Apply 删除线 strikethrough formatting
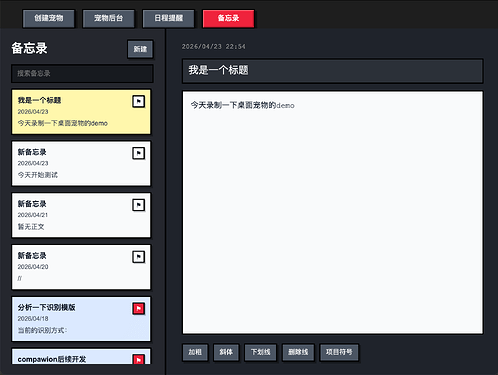Screen dimensions: 498x375 298,352
